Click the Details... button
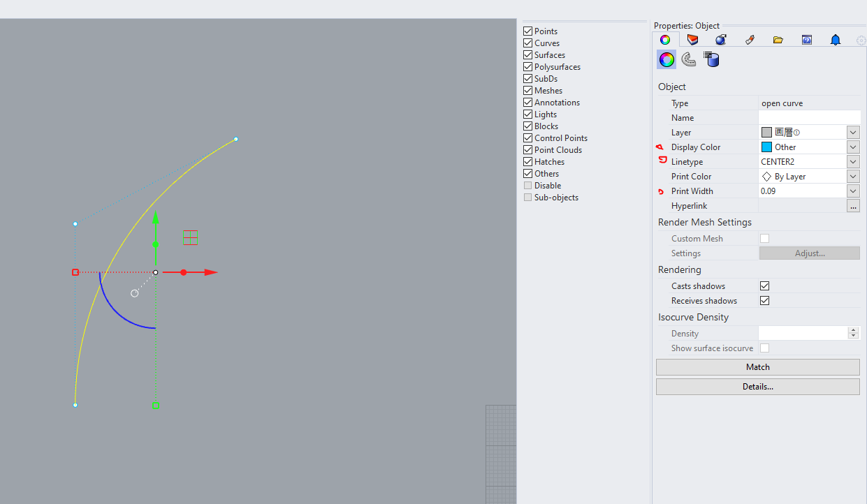Viewport: 867px width, 504px height. 758,387
